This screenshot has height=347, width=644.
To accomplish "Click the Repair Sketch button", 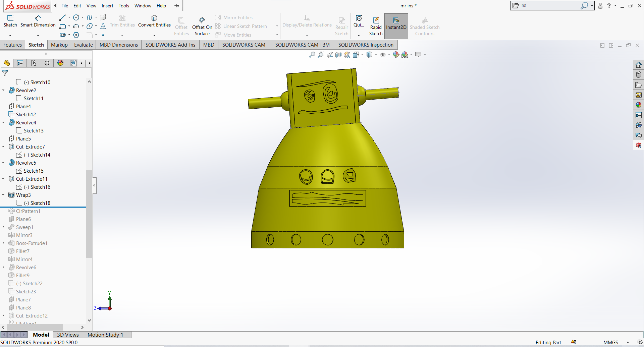I will pyautogui.click(x=341, y=25).
